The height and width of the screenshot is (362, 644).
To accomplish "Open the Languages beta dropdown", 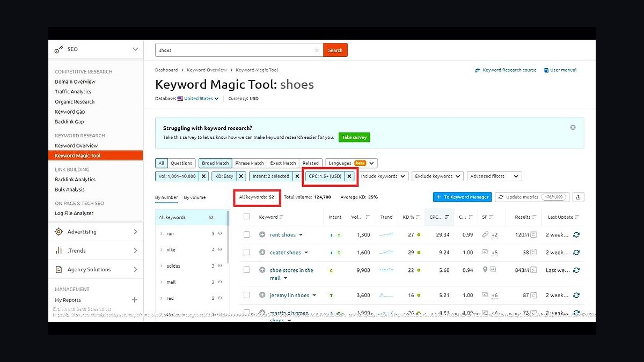I will (x=351, y=163).
